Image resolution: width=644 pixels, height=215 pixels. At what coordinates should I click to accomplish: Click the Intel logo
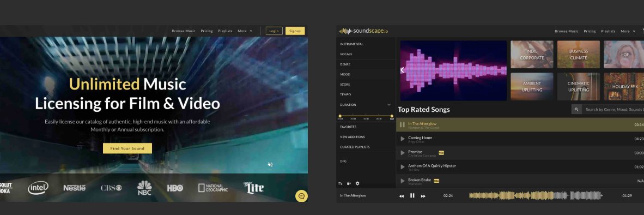(x=38, y=188)
